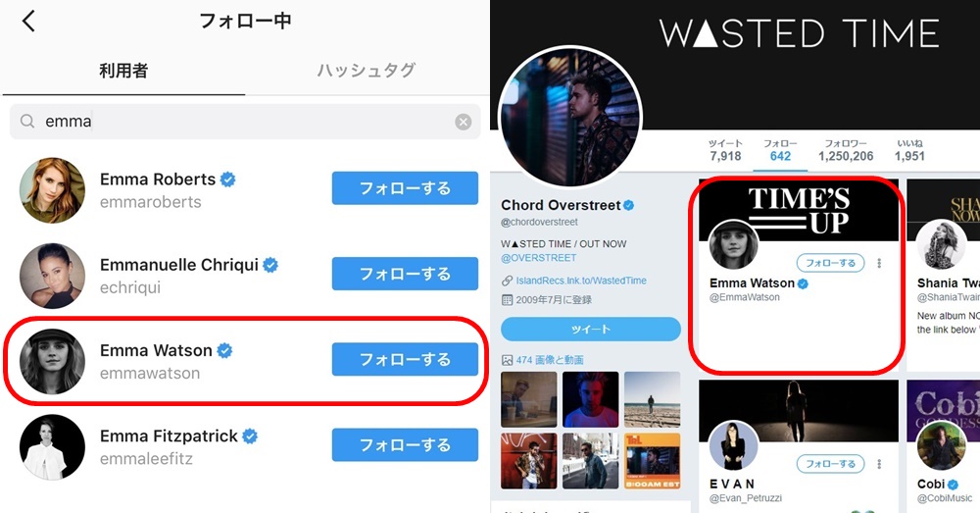Follow Emma Fitzpatrick
The image size is (980, 513).
click(x=405, y=444)
